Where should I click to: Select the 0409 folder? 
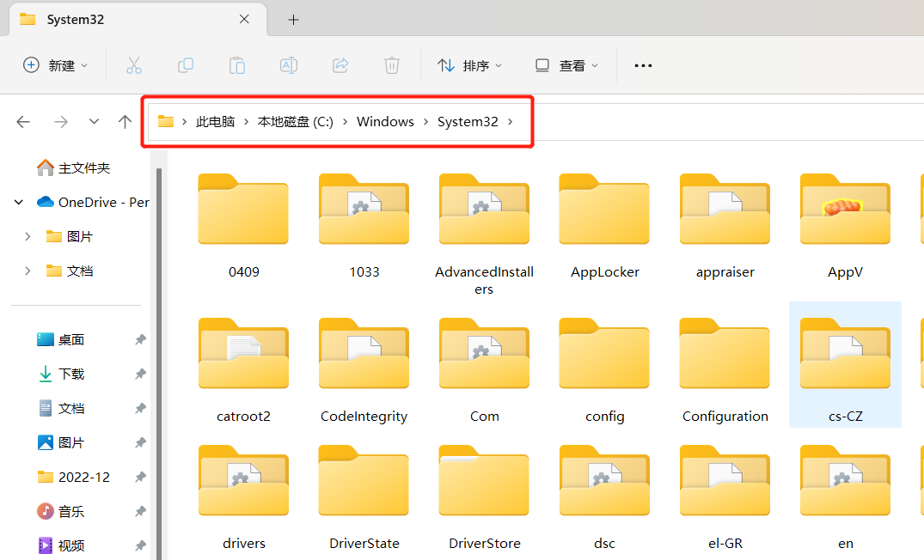click(243, 227)
